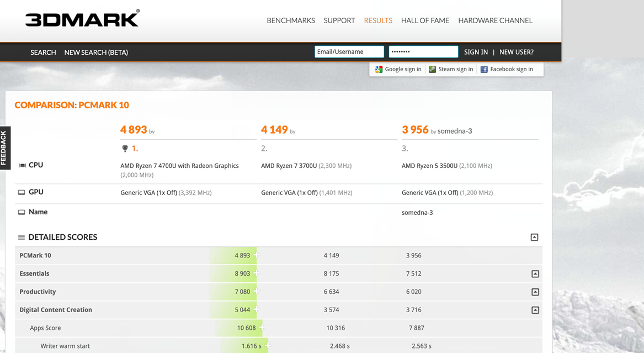Collapse the Productivity row details
Viewport: 644px width, 353px height.
click(x=535, y=292)
